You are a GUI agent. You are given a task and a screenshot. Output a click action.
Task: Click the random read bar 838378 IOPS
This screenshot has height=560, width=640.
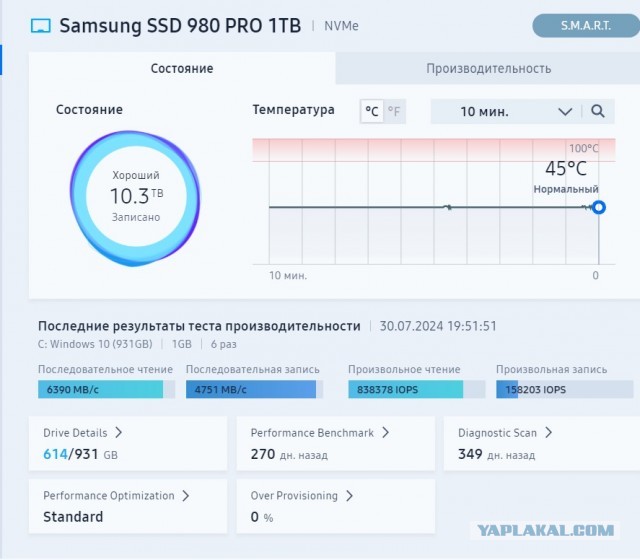click(417, 389)
